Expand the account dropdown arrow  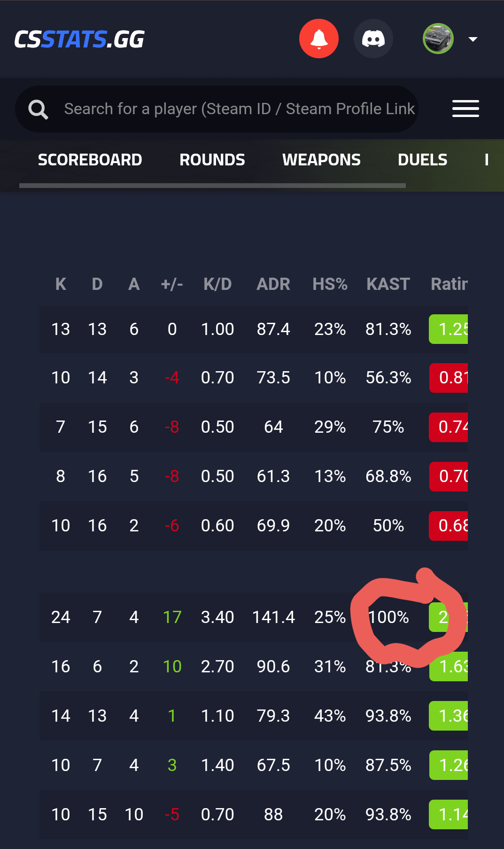point(473,39)
